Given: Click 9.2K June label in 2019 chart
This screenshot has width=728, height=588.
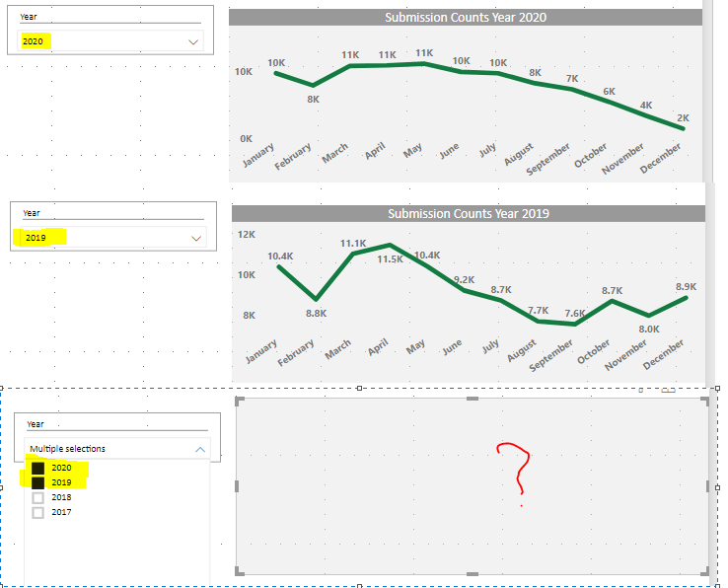Looking at the screenshot, I should pyautogui.click(x=465, y=279).
